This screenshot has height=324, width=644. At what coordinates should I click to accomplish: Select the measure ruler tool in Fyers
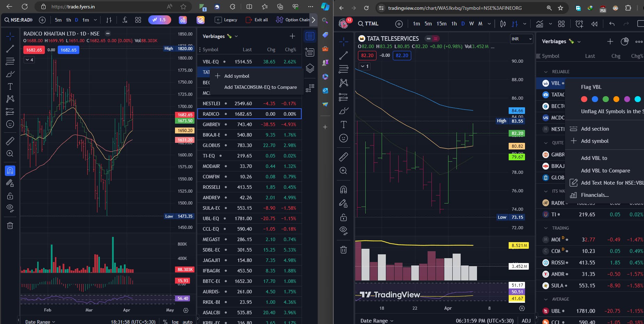pos(10,141)
